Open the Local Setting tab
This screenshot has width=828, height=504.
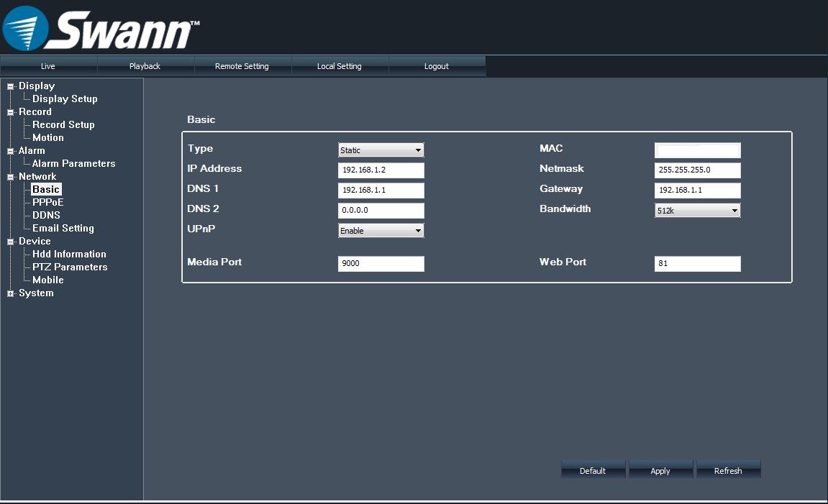tap(339, 66)
